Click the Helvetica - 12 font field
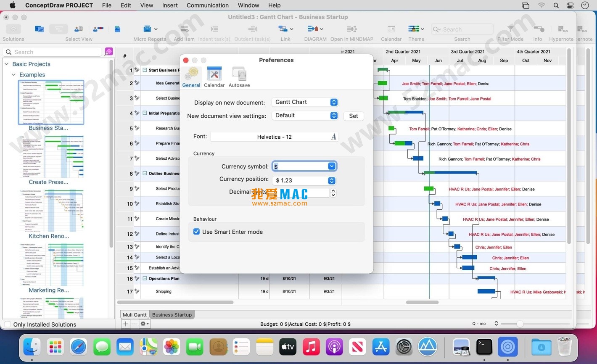This screenshot has width=597, height=364. [x=275, y=137]
